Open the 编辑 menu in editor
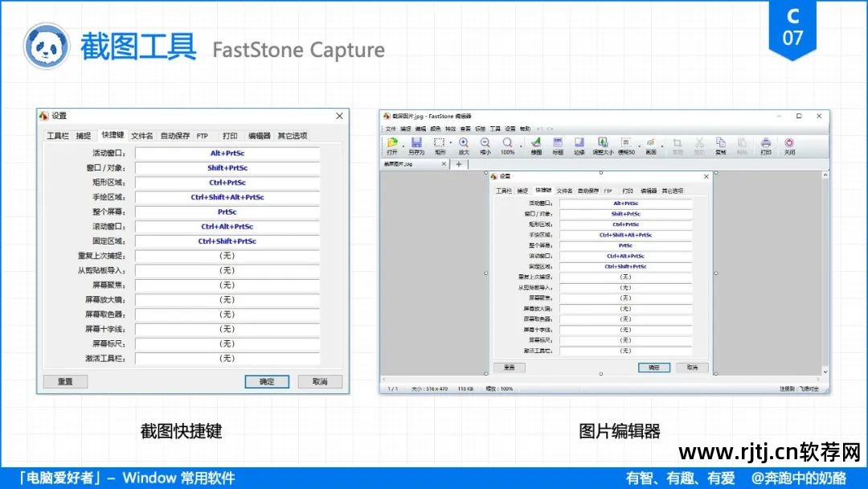Viewport: 868px width, 489px height. click(x=420, y=129)
